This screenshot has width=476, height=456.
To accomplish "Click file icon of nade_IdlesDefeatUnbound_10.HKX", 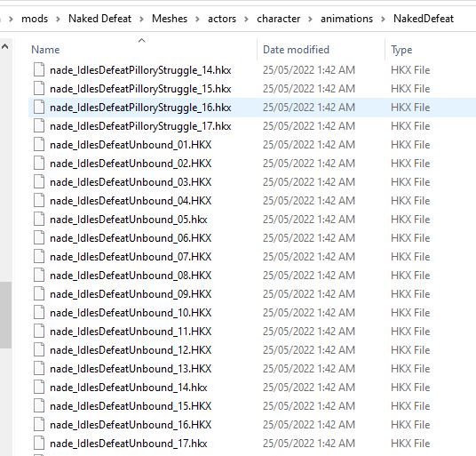I will [39, 313].
